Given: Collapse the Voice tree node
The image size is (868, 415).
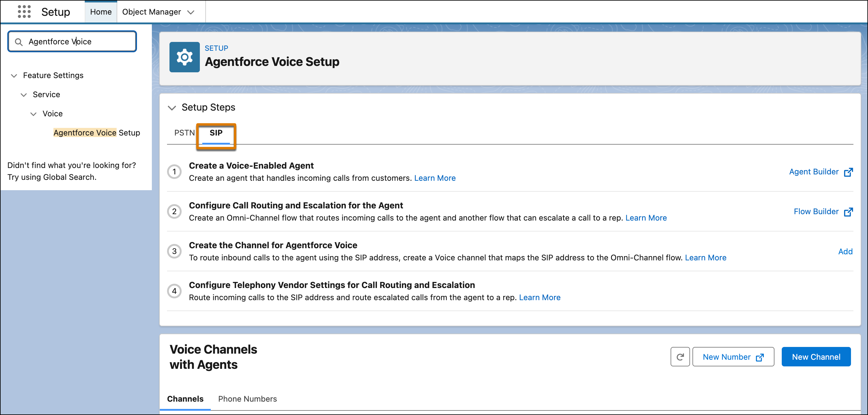Looking at the screenshot, I should coord(34,114).
